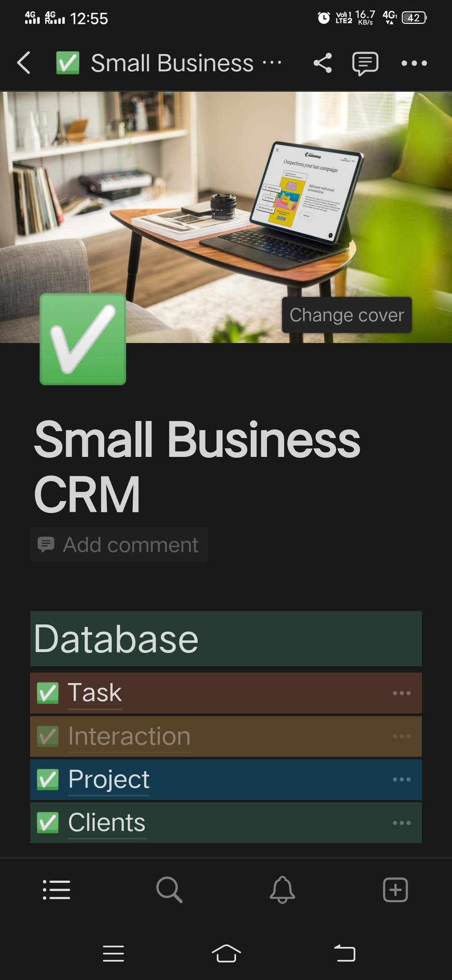The height and width of the screenshot is (980, 452).
Task: Open search from the bottom bar
Action: point(170,889)
